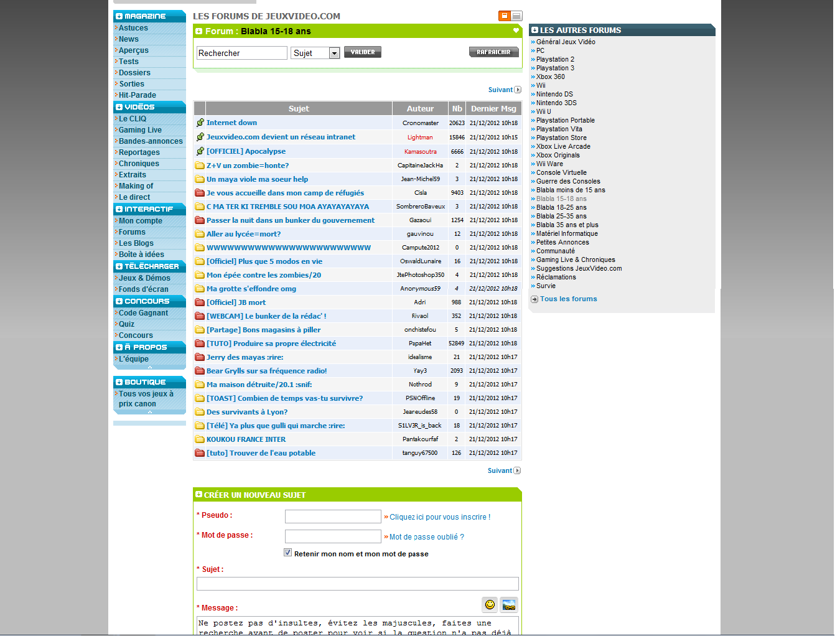
Task: Open Gaming Live in the Vidéos menu
Action: tap(140, 130)
